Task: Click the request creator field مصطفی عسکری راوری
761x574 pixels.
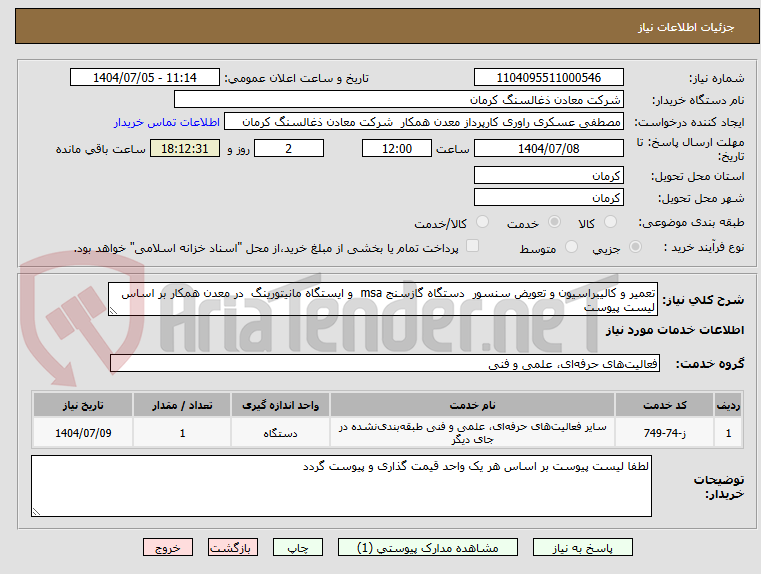Action: pyautogui.click(x=424, y=122)
